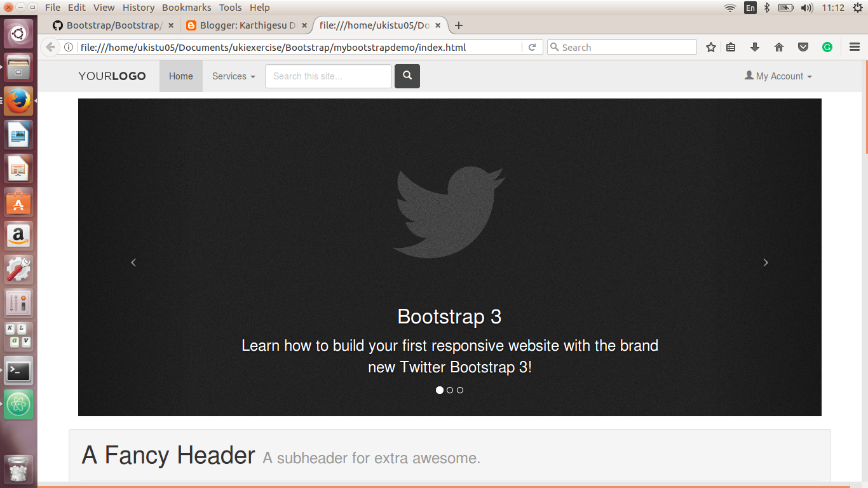Click the magnifier search button in navbar

[x=407, y=76]
